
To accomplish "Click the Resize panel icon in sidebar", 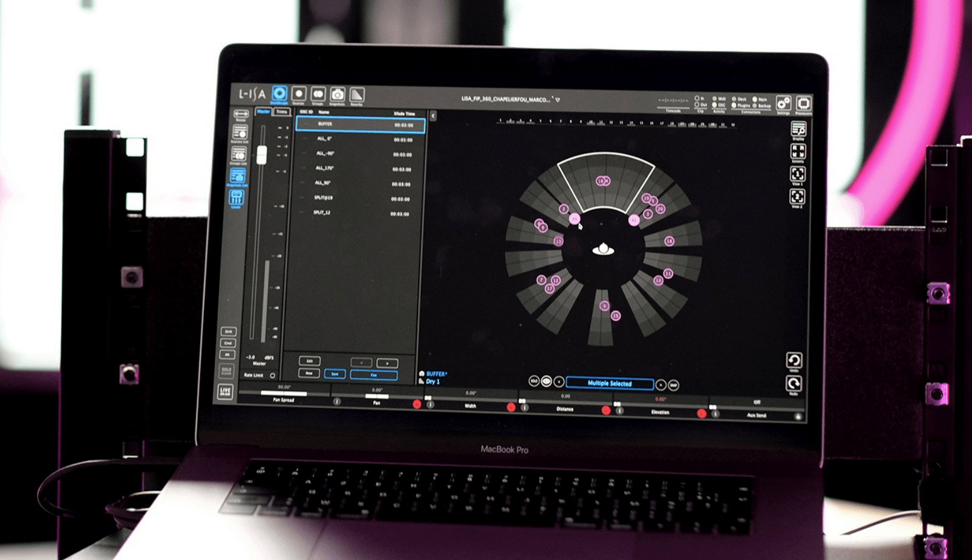I will click(x=241, y=114).
